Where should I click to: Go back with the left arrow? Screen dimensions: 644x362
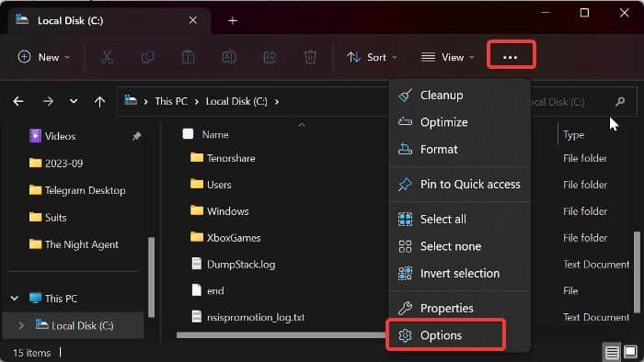pyautogui.click(x=18, y=101)
